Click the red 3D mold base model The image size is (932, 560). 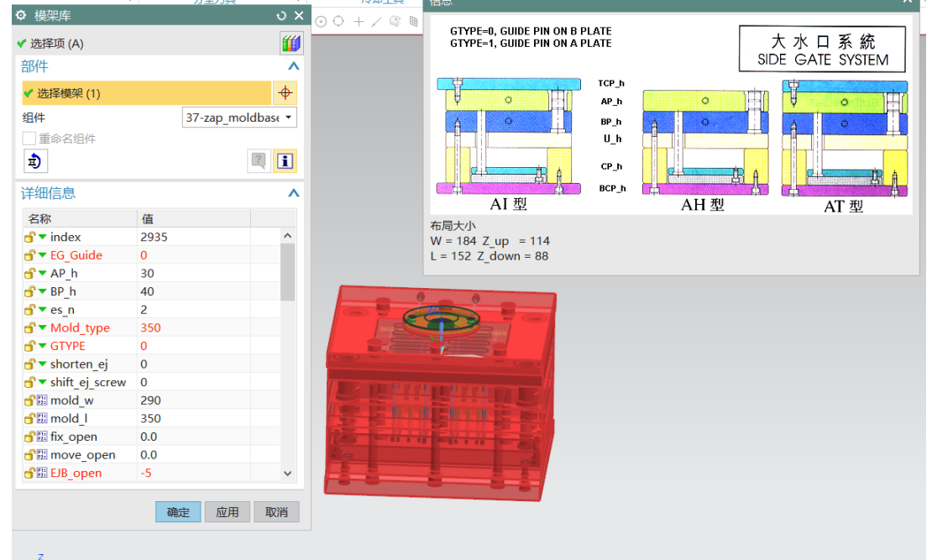pyautogui.click(x=441, y=393)
